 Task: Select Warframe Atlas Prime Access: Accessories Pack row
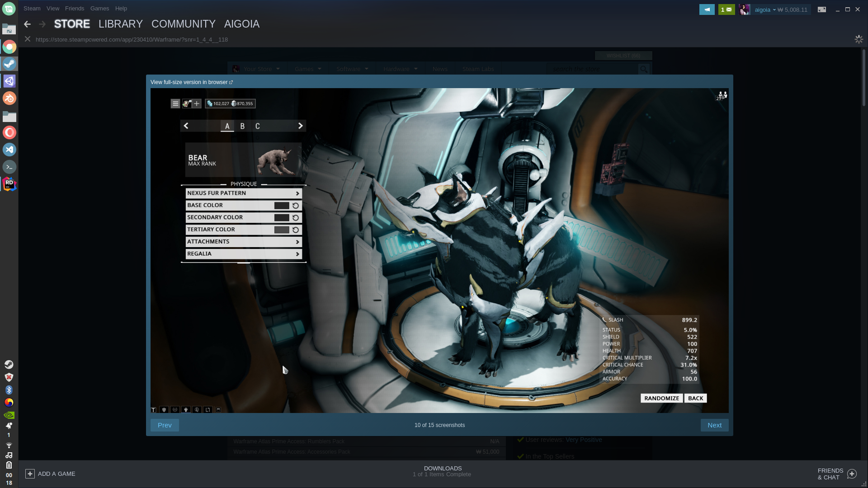(x=366, y=452)
